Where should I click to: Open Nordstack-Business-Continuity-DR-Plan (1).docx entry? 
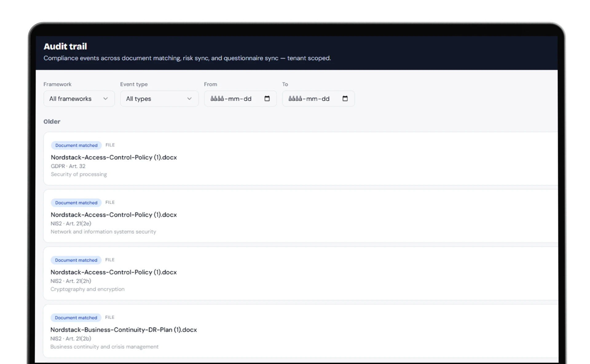124,330
